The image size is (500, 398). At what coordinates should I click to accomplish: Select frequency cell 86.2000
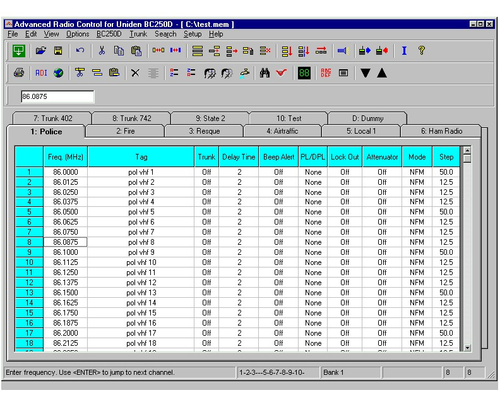click(x=65, y=333)
